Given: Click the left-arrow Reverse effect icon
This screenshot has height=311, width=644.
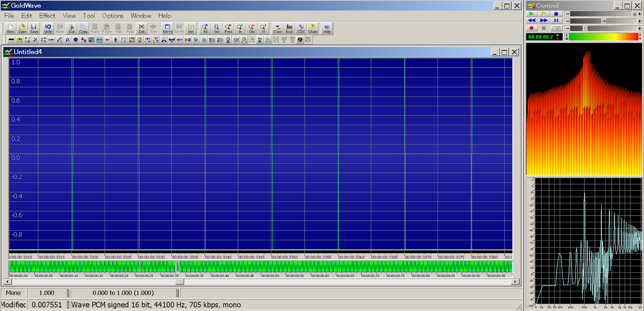Looking at the screenshot, I should tap(107, 40).
